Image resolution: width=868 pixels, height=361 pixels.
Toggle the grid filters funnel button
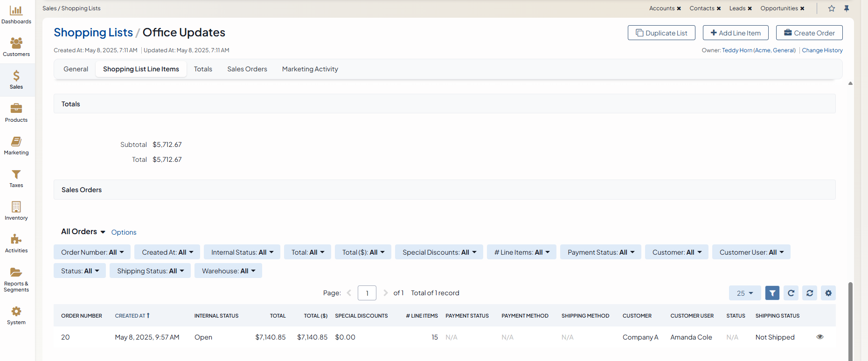click(772, 293)
